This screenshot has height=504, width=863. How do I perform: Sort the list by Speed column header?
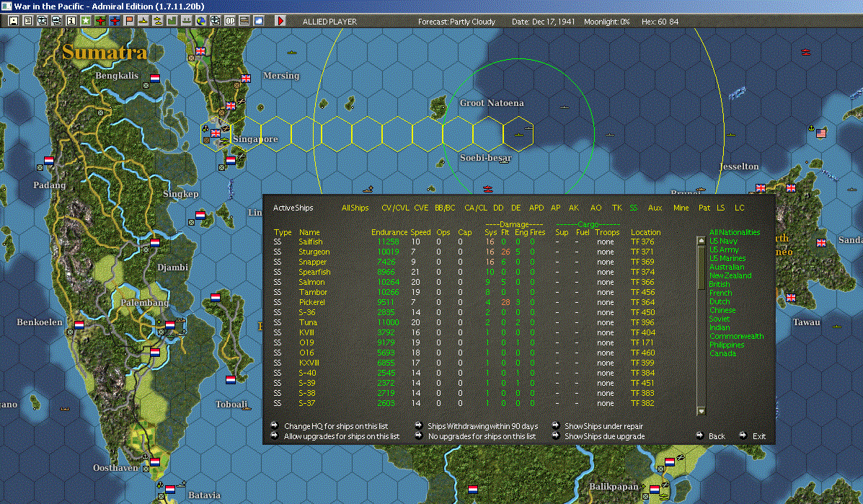420,232
